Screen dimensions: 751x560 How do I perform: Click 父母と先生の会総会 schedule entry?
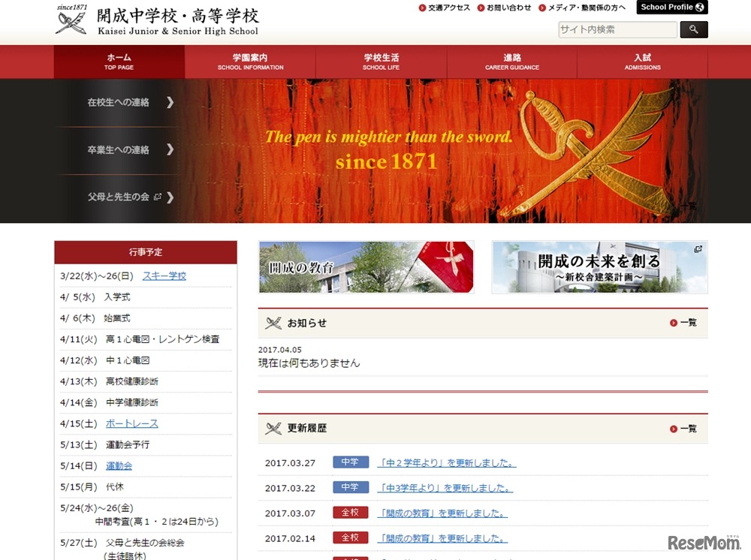click(x=145, y=543)
